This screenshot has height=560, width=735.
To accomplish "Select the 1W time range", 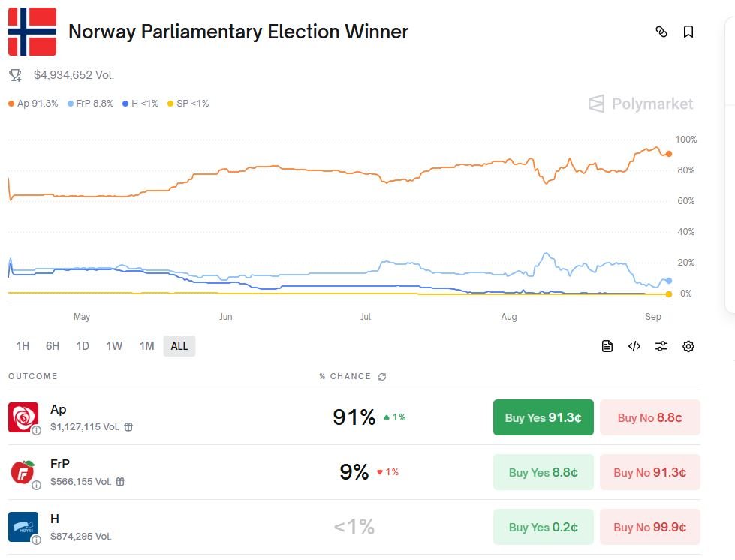I will pos(114,346).
